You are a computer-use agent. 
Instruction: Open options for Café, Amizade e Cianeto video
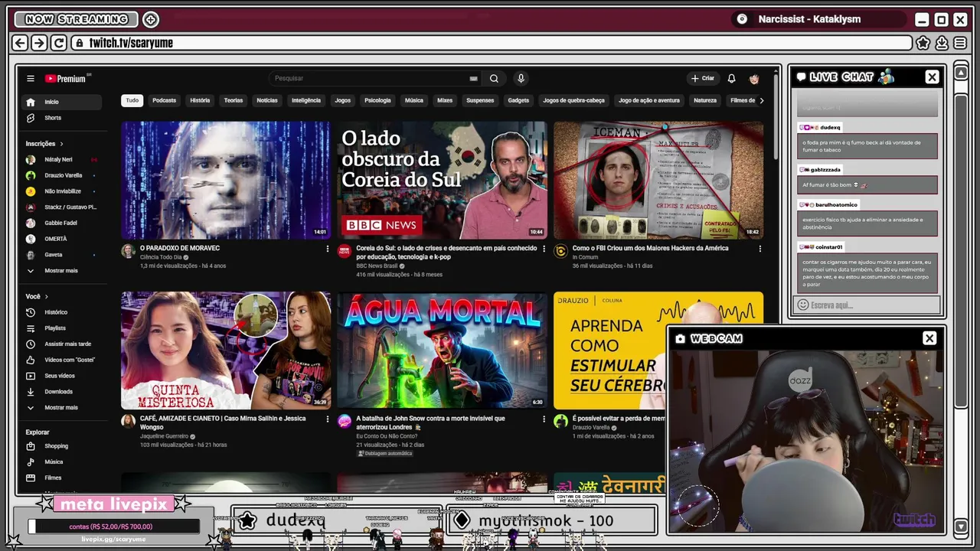[327, 419]
